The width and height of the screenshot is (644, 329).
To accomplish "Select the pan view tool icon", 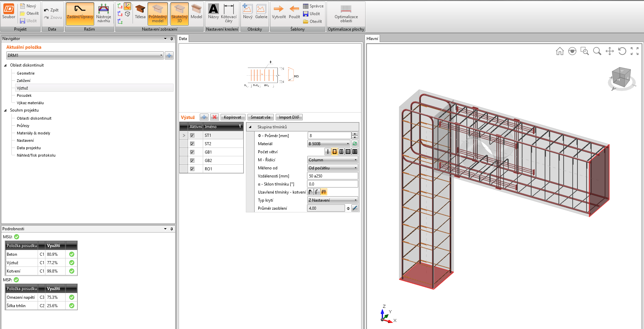I will click(x=609, y=51).
